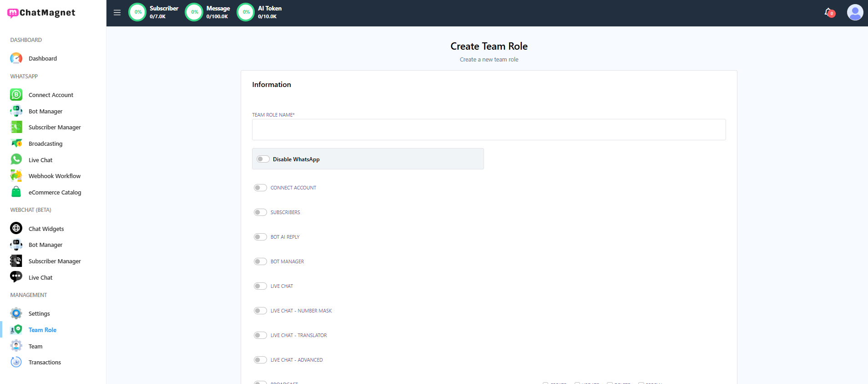868x384 pixels.
Task: Go to Broadcasting in the sidebar
Action: pyautogui.click(x=45, y=143)
